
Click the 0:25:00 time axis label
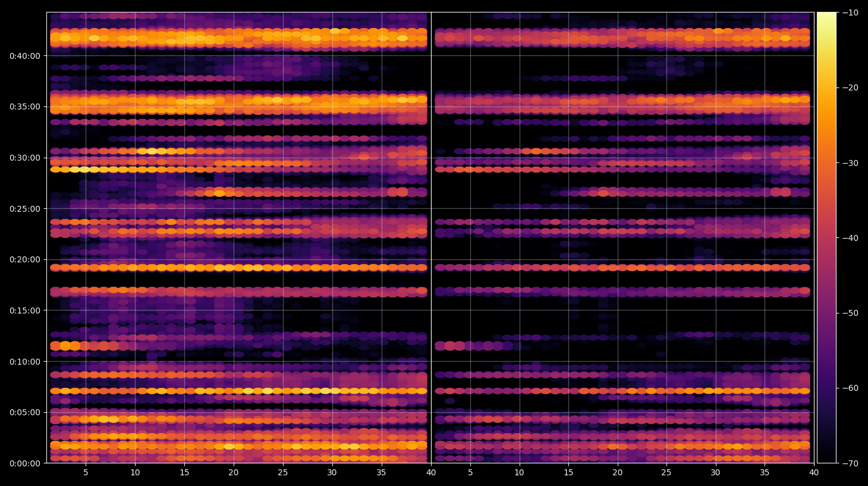click(x=25, y=209)
